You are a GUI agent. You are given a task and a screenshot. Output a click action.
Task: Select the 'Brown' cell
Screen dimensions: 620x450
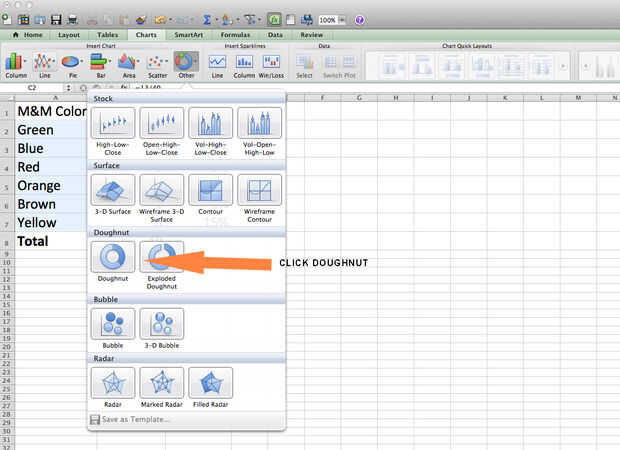[x=51, y=204]
